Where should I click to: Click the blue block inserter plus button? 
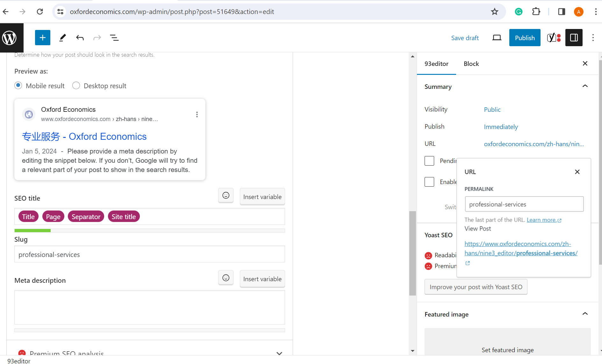click(43, 38)
